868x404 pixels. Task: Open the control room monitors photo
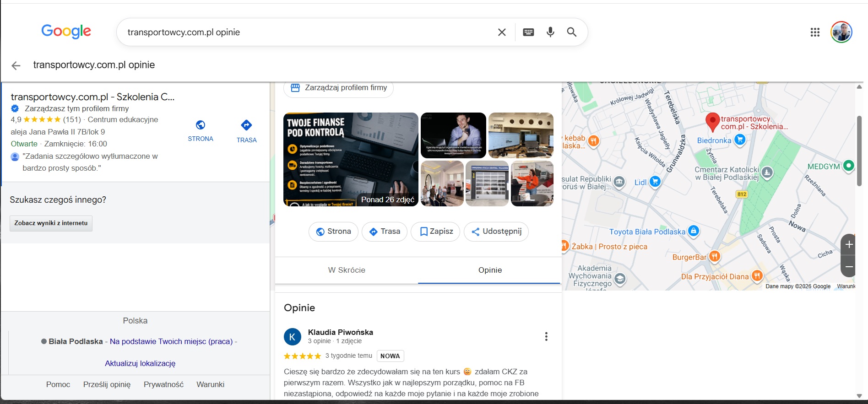coord(521,135)
